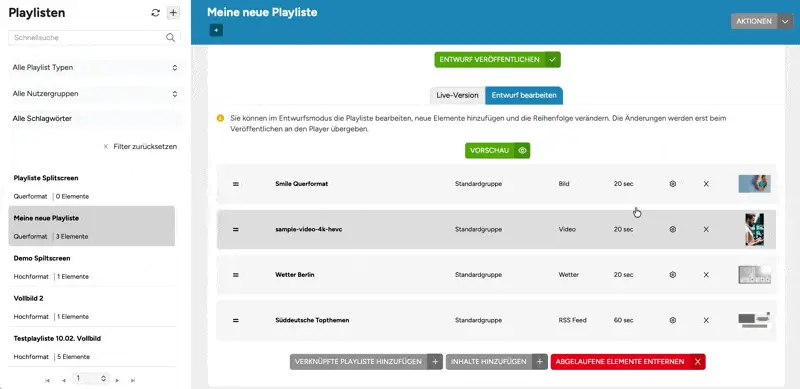Click checkmark on Entwurf veröffentlichen button
This screenshot has height=389, width=800.
(553, 60)
